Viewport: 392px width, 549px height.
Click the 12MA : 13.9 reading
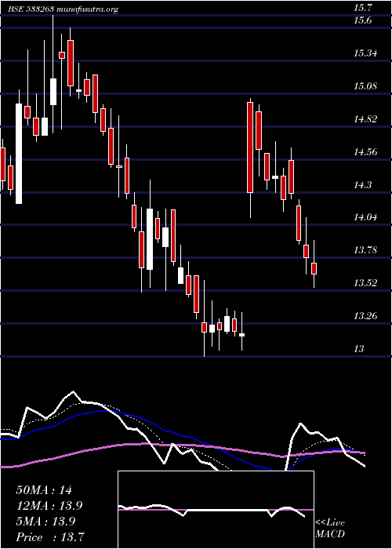click(50, 506)
